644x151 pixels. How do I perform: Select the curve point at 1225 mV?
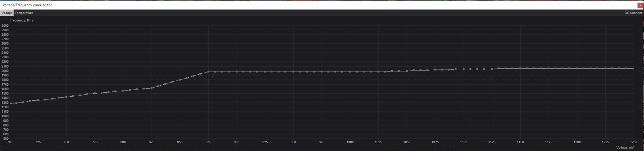605,69
